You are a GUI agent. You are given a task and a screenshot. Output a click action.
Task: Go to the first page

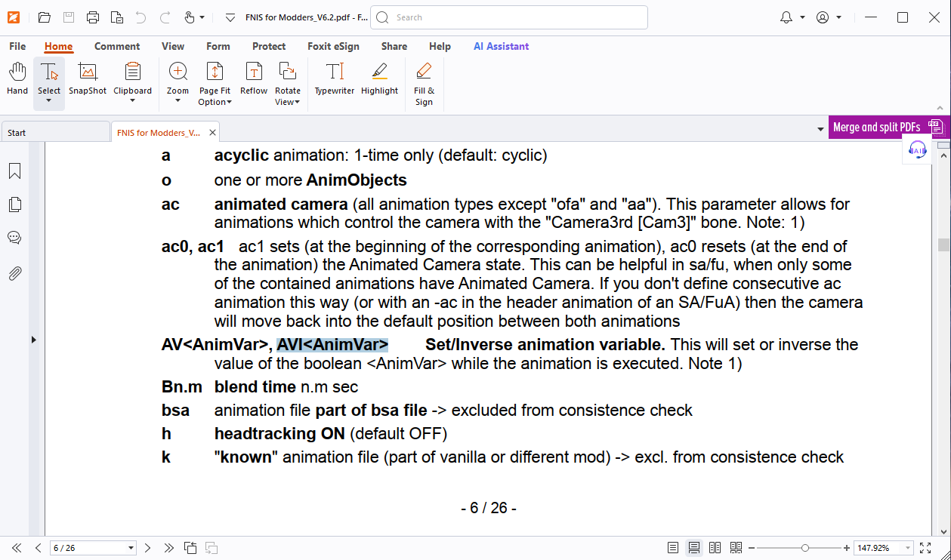click(17, 548)
